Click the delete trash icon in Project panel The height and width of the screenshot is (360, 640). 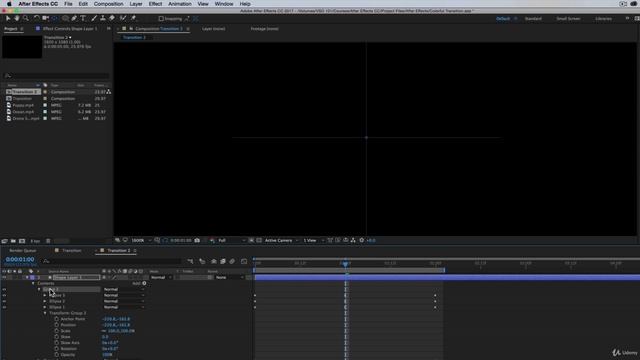(48, 241)
